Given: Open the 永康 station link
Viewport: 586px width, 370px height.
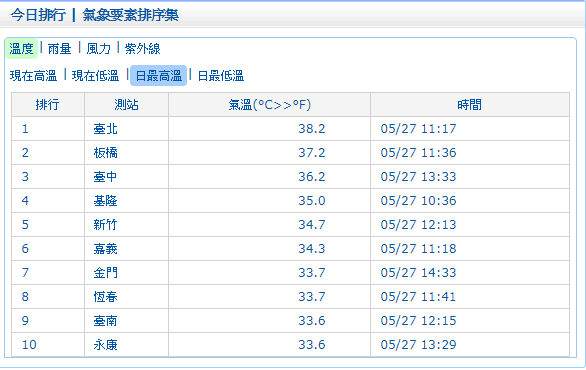Looking at the screenshot, I should 105,345.
